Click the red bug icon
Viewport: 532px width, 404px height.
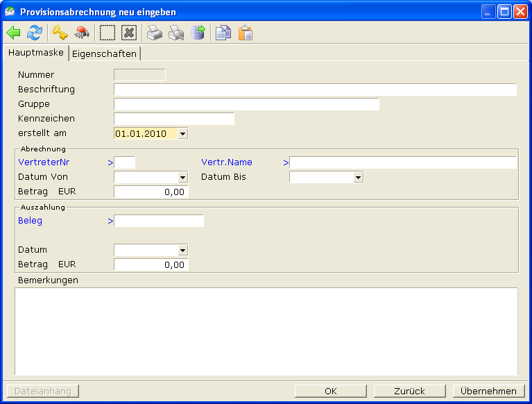[x=82, y=33]
